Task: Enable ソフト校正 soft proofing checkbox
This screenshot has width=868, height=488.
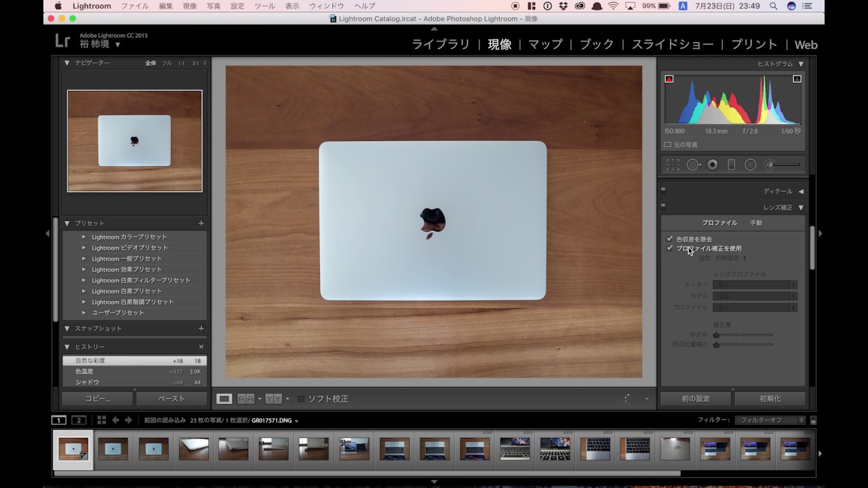Action: [301, 399]
